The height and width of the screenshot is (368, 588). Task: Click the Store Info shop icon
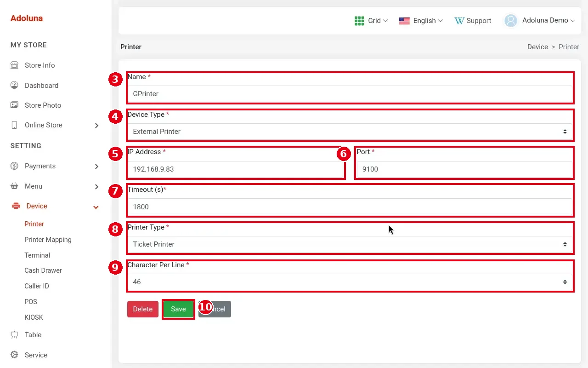pos(14,65)
